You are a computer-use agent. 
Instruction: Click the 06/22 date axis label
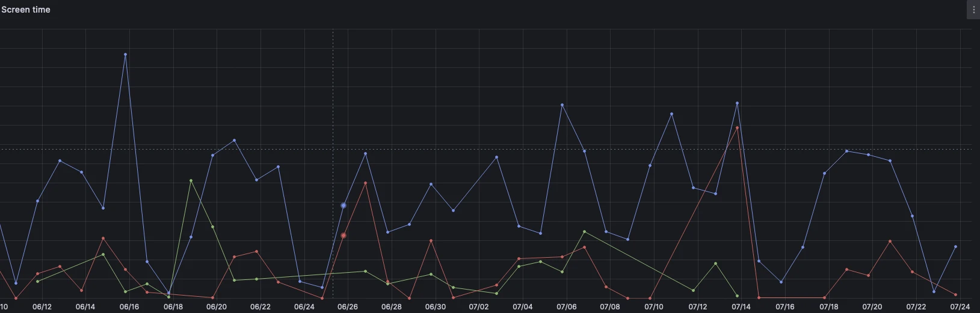(260, 306)
